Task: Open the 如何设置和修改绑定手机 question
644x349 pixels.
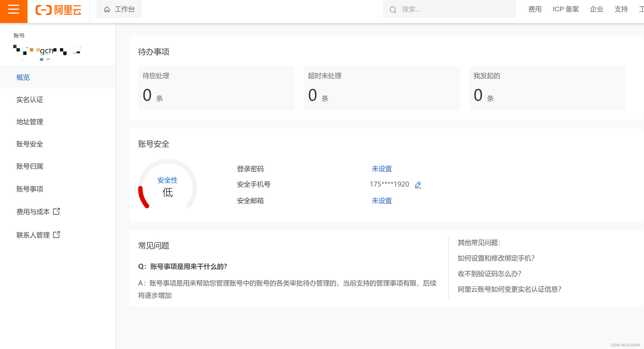Action: pyautogui.click(x=496, y=258)
